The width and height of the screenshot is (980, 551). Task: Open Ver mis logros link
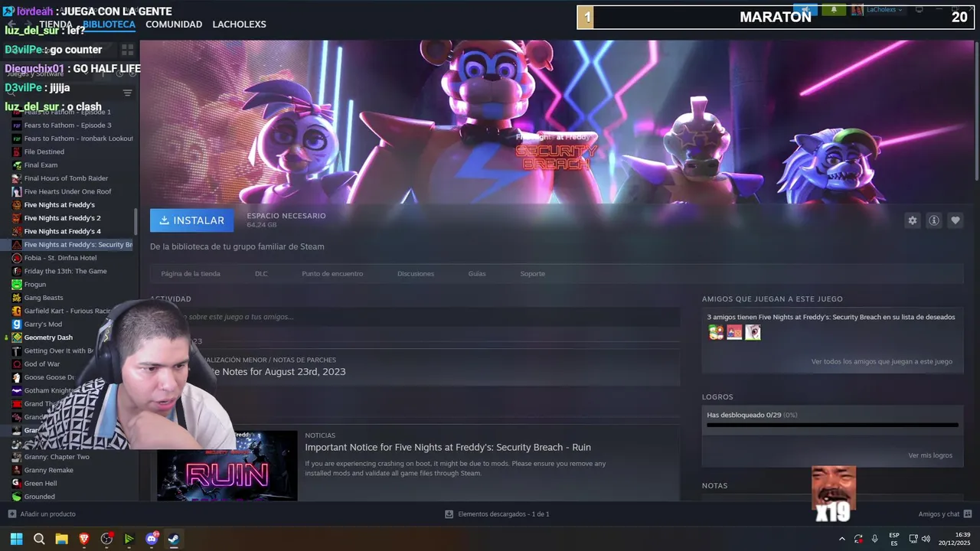[x=930, y=455]
